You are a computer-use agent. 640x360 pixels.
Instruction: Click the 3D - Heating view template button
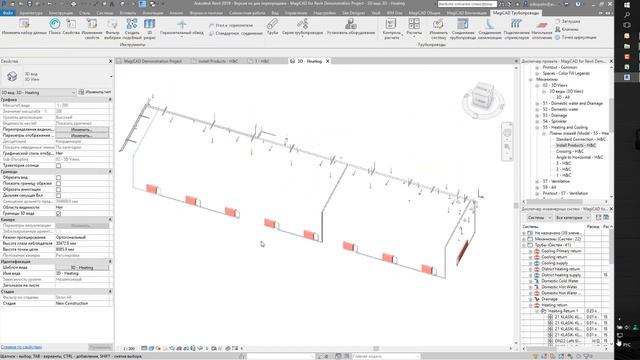tap(82, 268)
